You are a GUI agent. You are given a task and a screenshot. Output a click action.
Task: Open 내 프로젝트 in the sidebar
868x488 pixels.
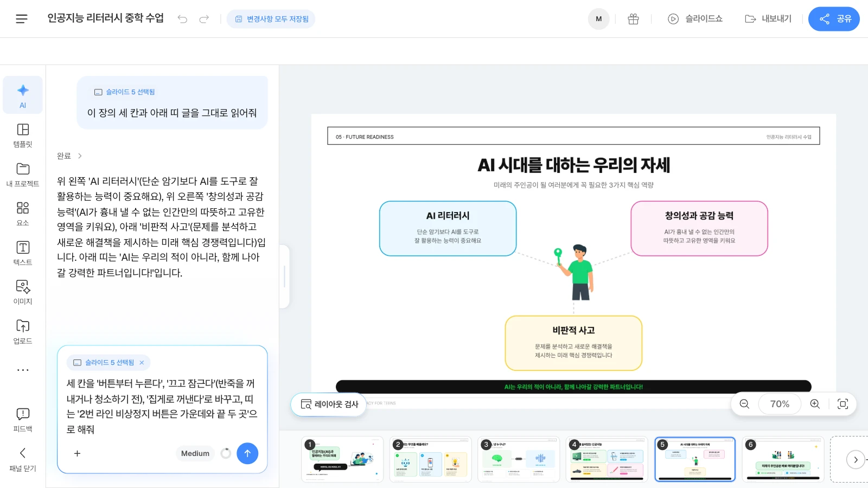(x=23, y=175)
